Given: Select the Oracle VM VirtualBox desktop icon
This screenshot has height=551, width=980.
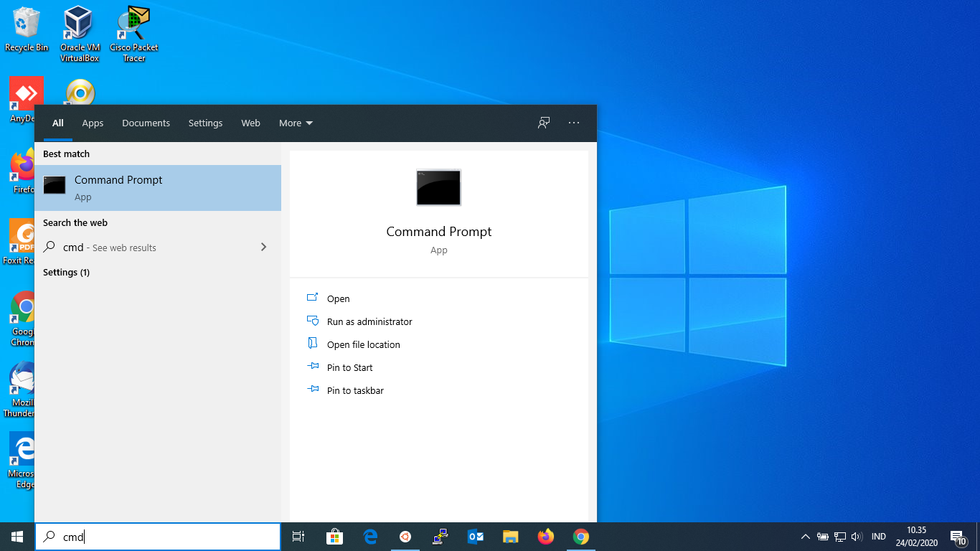Looking at the screenshot, I should (79, 34).
